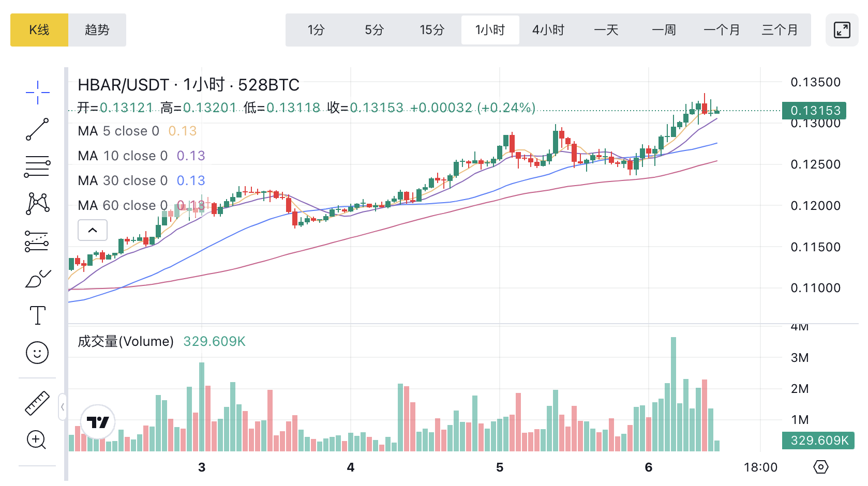The image size is (868, 486).
Task: Set interval to 4小时
Action: tap(548, 30)
